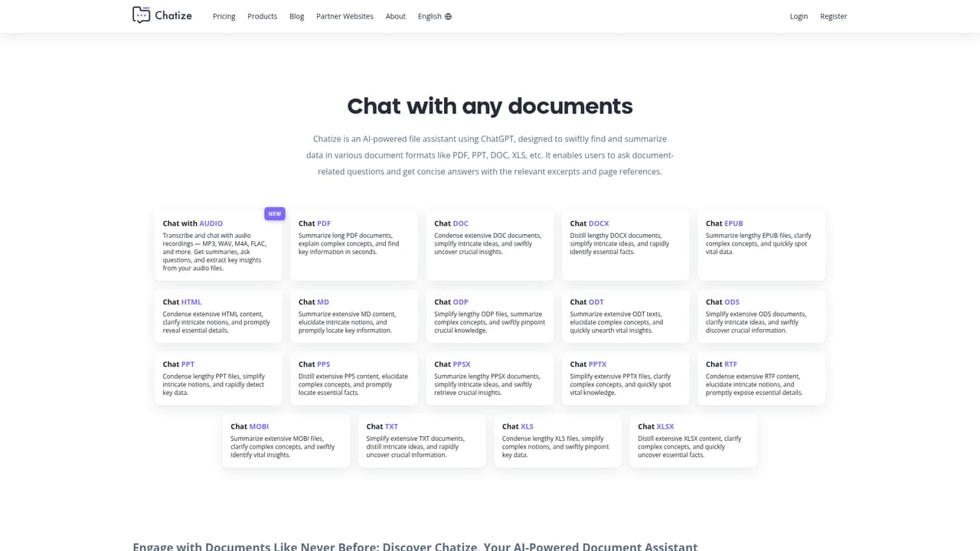The height and width of the screenshot is (551, 980).
Task: Open the Chat with AUDIO card
Action: pyautogui.click(x=218, y=246)
